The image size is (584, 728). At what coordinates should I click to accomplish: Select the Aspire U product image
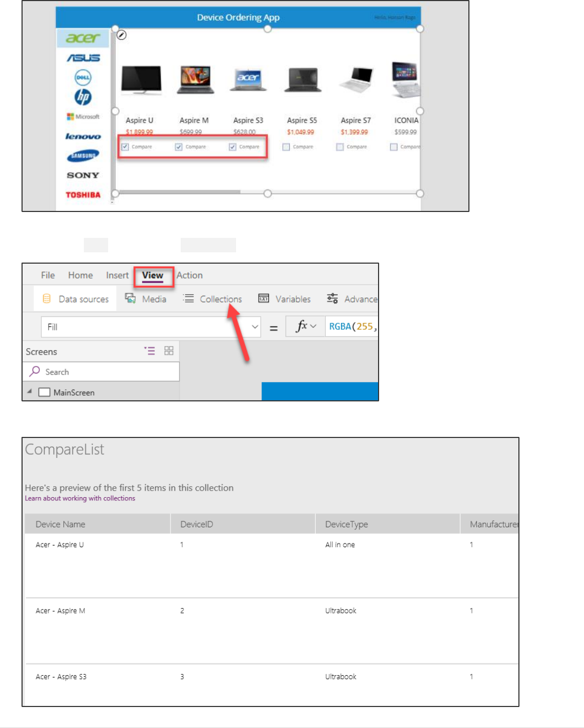pos(141,80)
